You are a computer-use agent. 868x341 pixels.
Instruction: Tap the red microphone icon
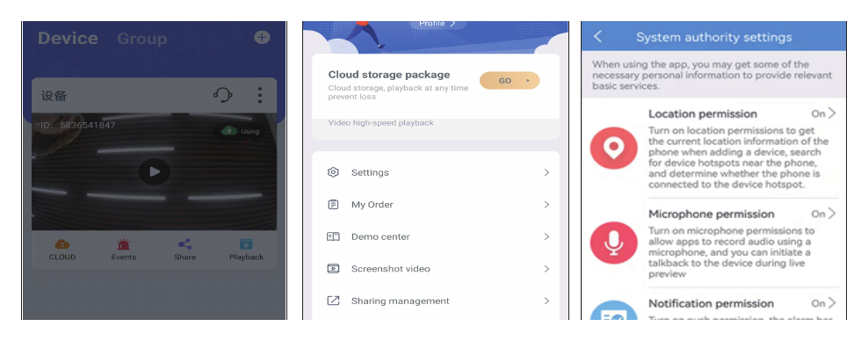pyautogui.click(x=613, y=243)
